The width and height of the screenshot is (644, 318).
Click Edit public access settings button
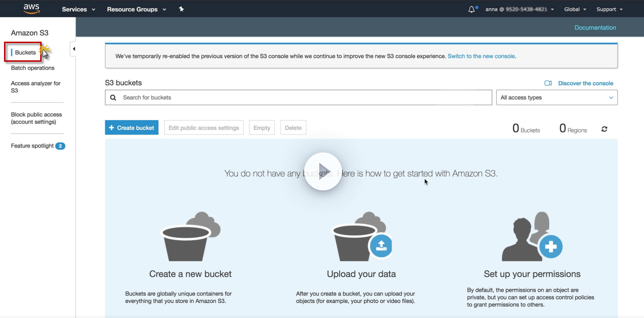click(204, 128)
